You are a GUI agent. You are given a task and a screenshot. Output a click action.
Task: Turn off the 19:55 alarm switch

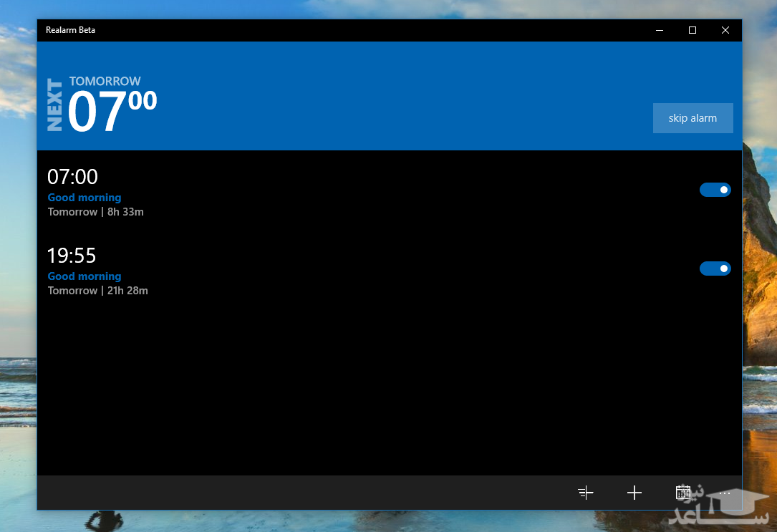coord(715,269)
